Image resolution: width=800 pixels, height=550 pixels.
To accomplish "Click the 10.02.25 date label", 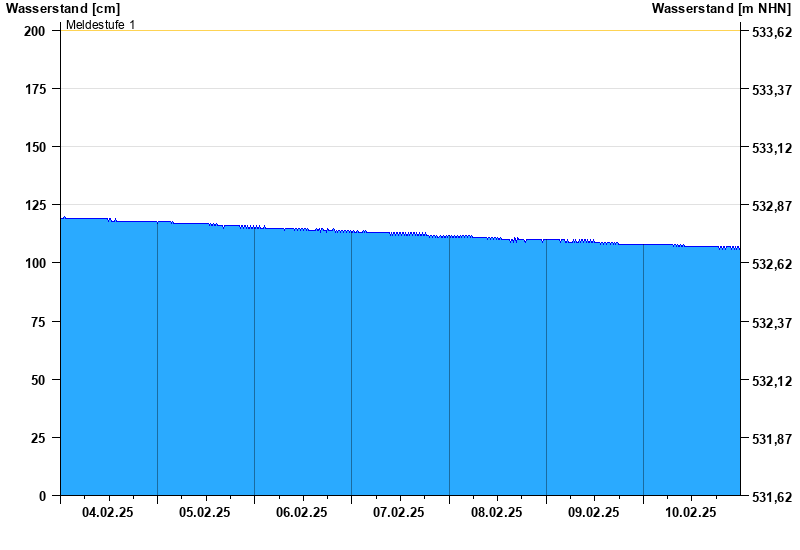I will click(x=691, y=512).
